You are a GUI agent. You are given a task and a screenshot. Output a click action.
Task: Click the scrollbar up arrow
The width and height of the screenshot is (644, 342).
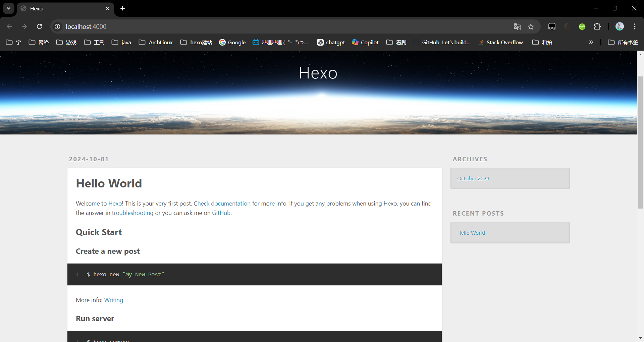point(640,54)
